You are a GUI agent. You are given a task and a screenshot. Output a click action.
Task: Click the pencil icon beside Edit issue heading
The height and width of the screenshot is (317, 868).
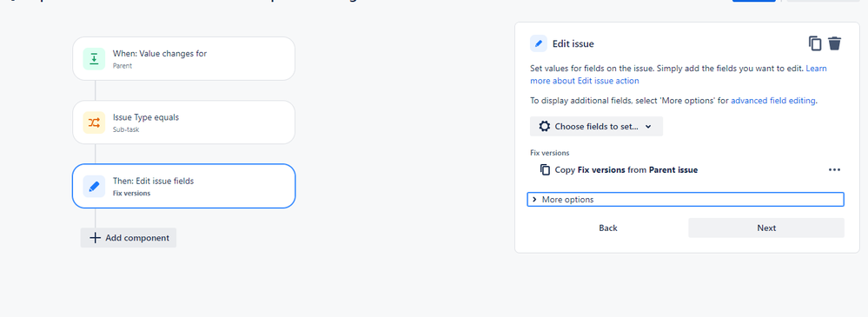(538, 43)
